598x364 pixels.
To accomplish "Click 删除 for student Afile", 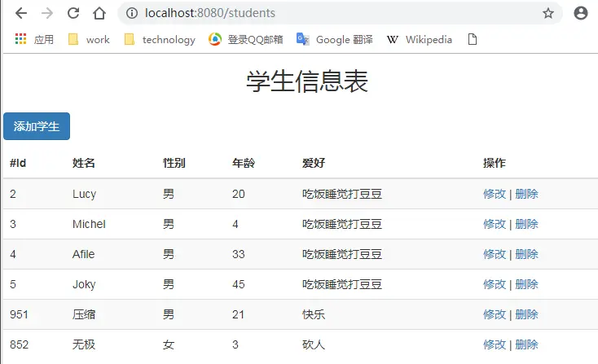I will click(526, 254).
